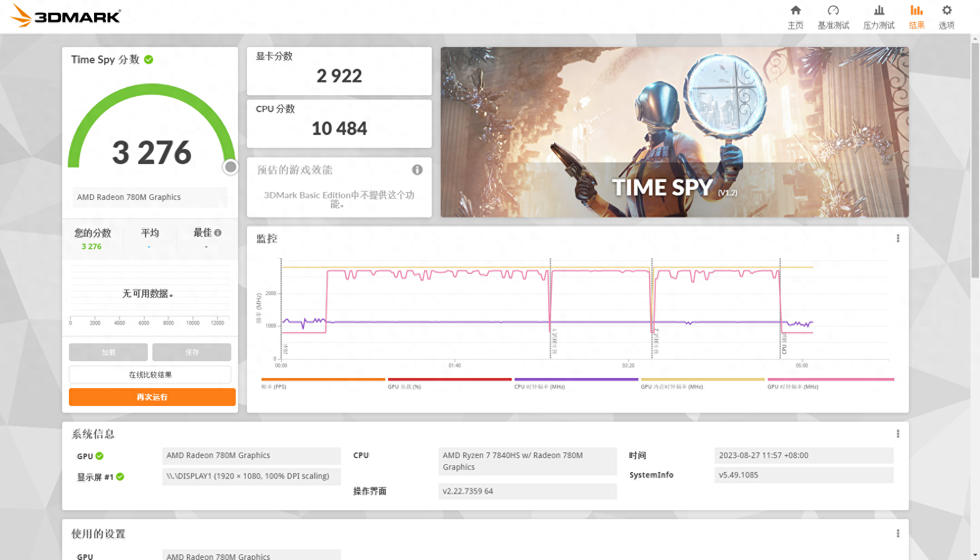
Task: Click the main score 3 276
Action: pyautogui.click(x=152, y=152)
